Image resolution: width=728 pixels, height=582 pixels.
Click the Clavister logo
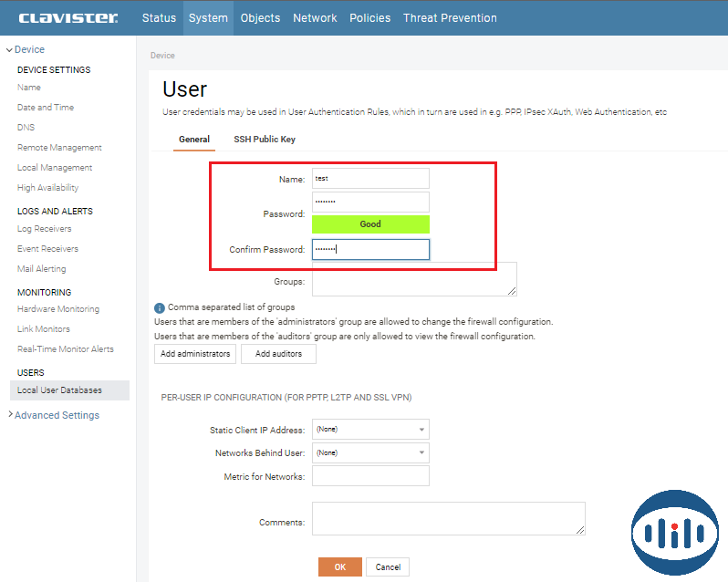pyautogui.click(x=68, y=17)
